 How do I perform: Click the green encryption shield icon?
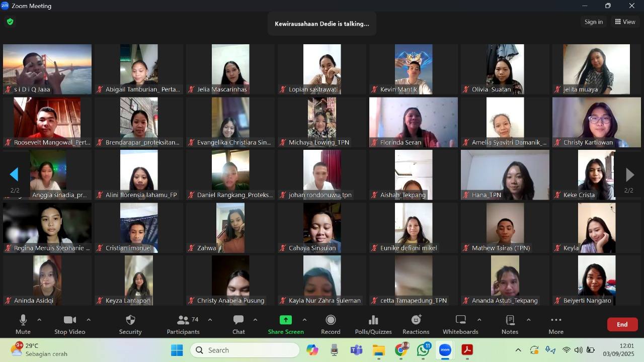coord(10,22)
